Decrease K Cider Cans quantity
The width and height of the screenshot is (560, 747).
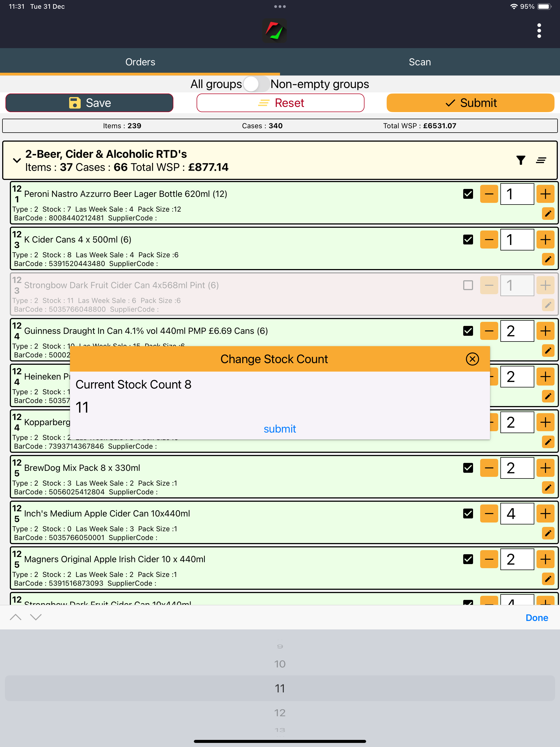[489, 240]
